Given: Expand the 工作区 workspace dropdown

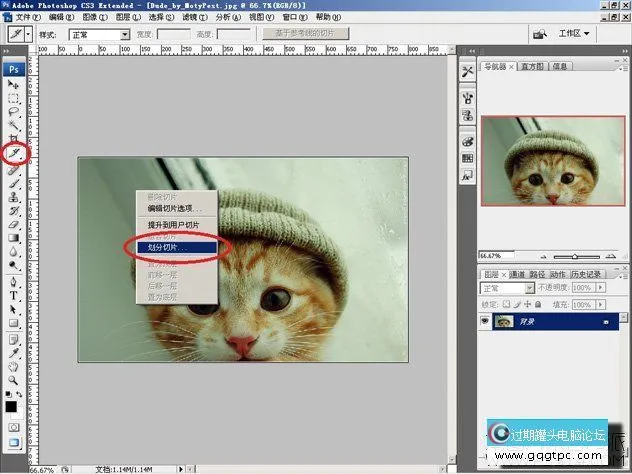Looking at the screenshot, I should tap(573, 33).
